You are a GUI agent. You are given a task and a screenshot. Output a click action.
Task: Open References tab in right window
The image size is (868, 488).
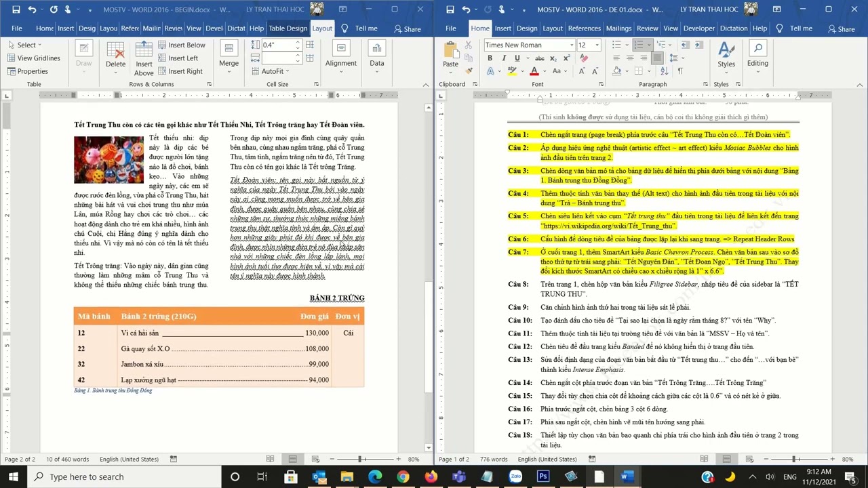pos(584,28)
